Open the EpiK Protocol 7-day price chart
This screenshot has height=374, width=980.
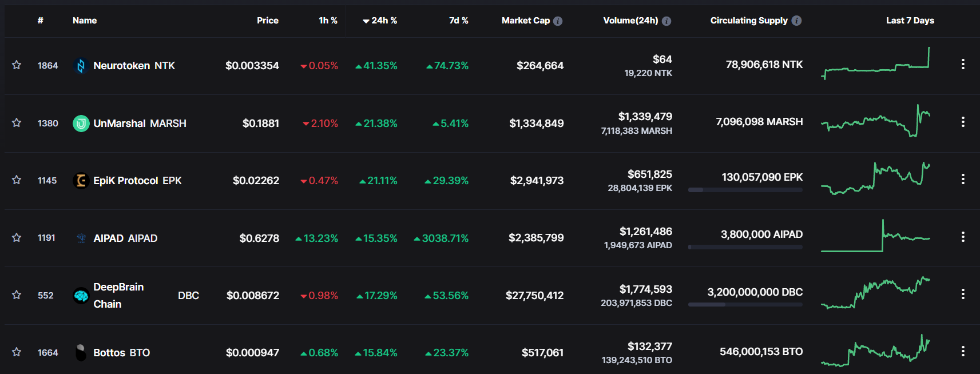pyautogui.click(x=875, y=178)
